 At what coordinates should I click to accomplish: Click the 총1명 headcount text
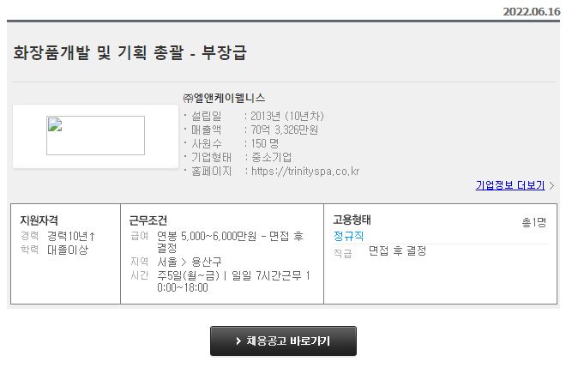tap(534, 222)
